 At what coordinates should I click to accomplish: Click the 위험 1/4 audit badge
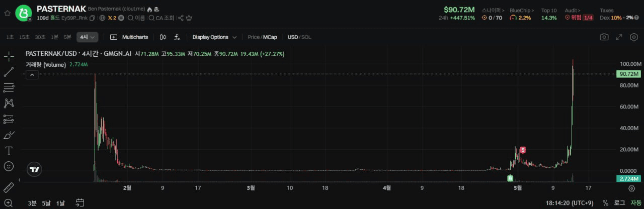(x=579, y=18)
